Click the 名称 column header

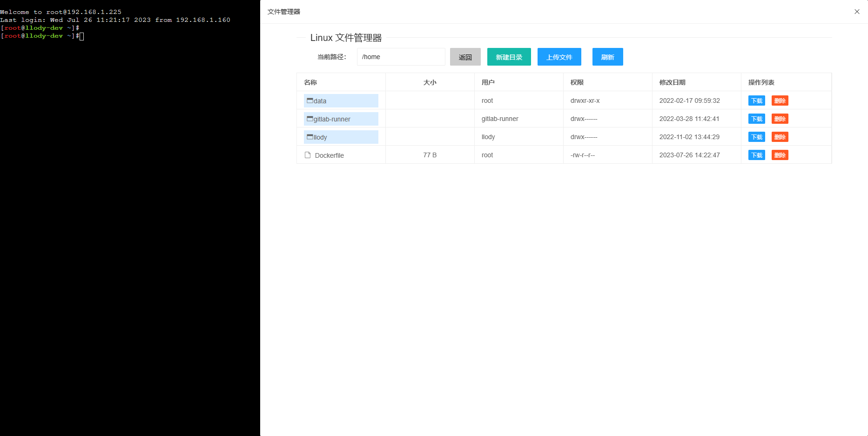pos(310,82)
